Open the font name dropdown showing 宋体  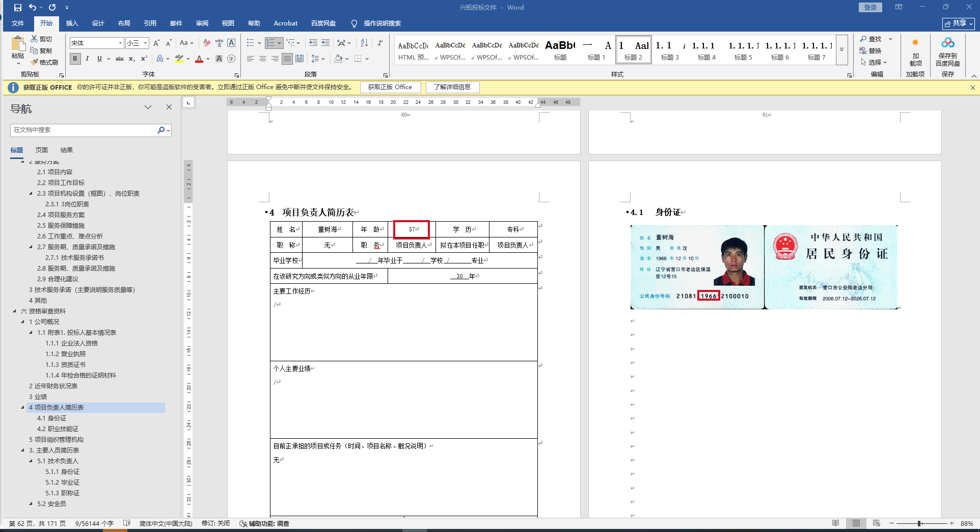[120, 43]
